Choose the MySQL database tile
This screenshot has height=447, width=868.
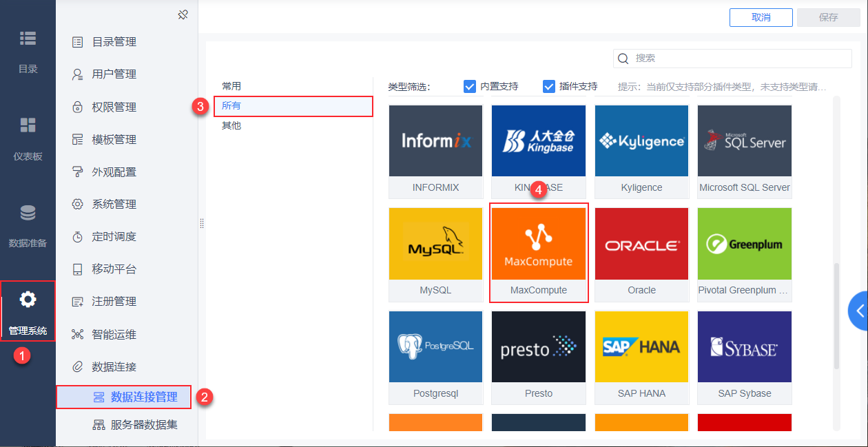click(435, 255)
